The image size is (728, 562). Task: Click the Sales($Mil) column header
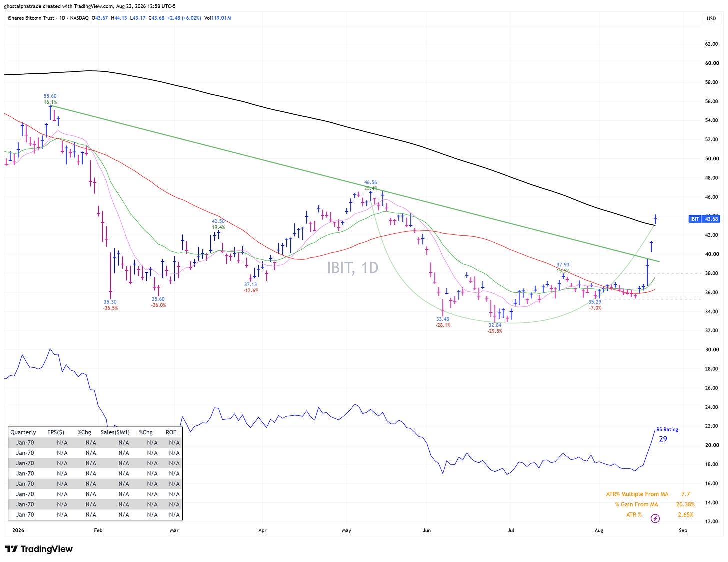(115, 432)
